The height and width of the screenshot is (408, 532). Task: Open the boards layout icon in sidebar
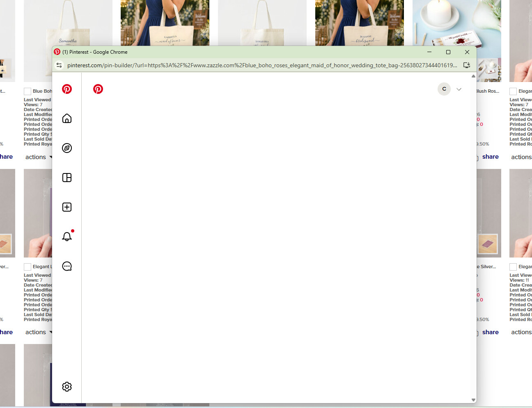click(67, 178)
